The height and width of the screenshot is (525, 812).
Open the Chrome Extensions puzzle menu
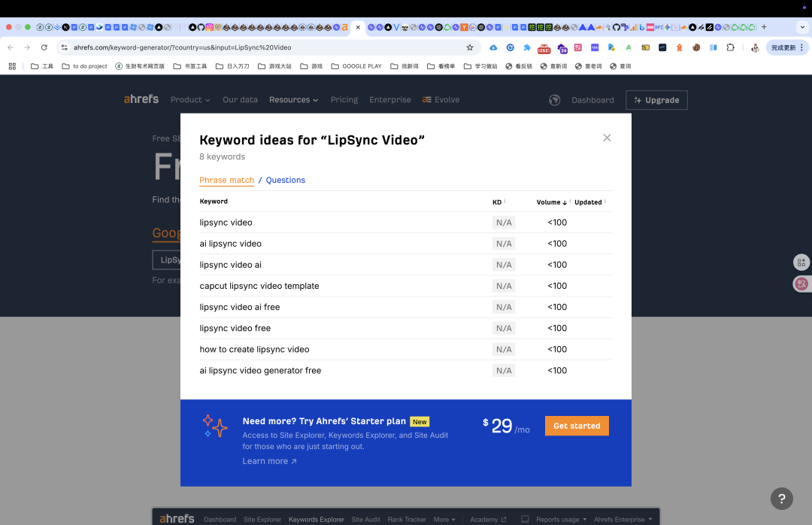[x=730, y=47]
